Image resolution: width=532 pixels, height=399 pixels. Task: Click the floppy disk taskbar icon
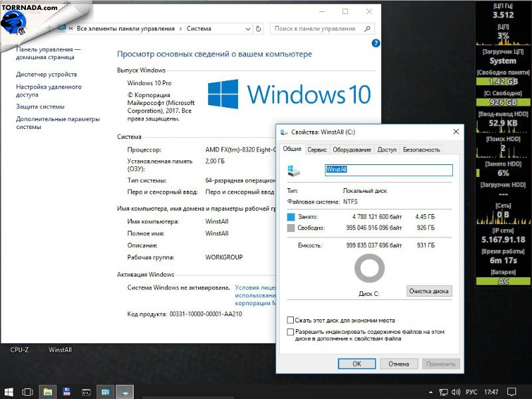pos(66,392)
